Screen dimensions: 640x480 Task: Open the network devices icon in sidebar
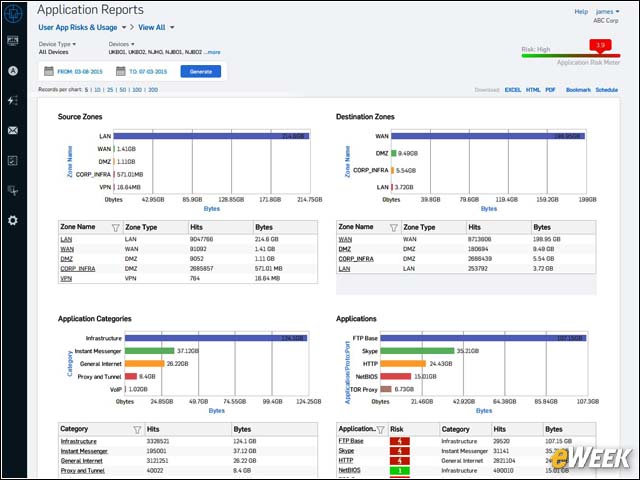pyautogui.click(x=13, y=190)
